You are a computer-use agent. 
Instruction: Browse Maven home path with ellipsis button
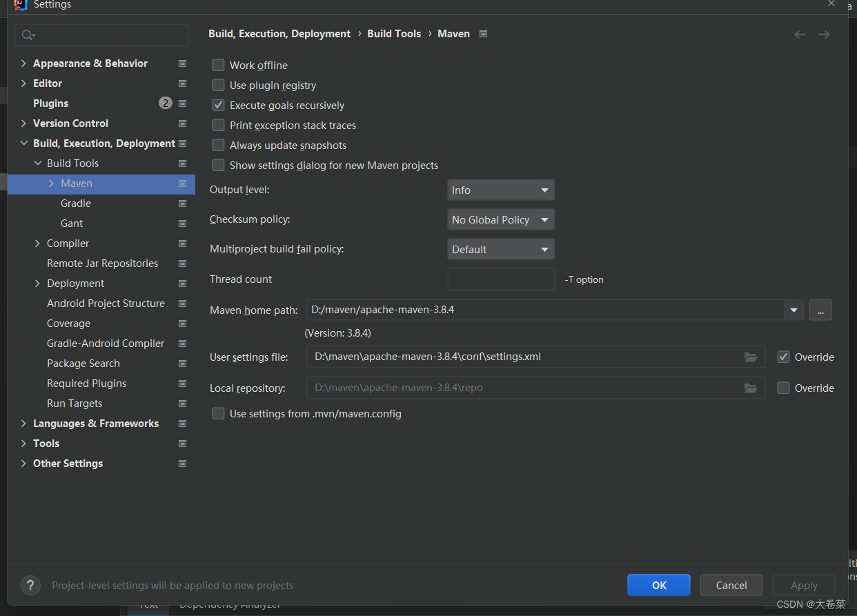tap(820, 310)
